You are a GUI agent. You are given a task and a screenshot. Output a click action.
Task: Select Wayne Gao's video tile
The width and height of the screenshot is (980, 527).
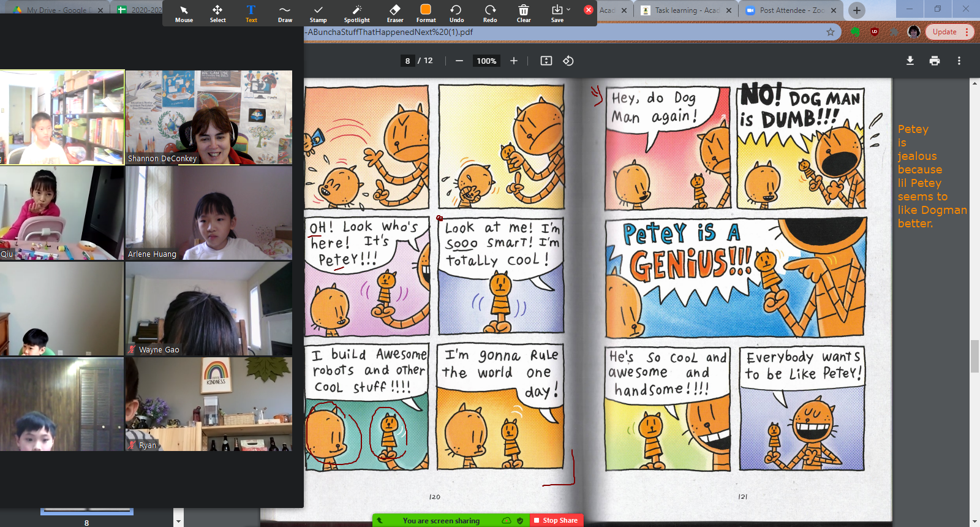point(209,308)
